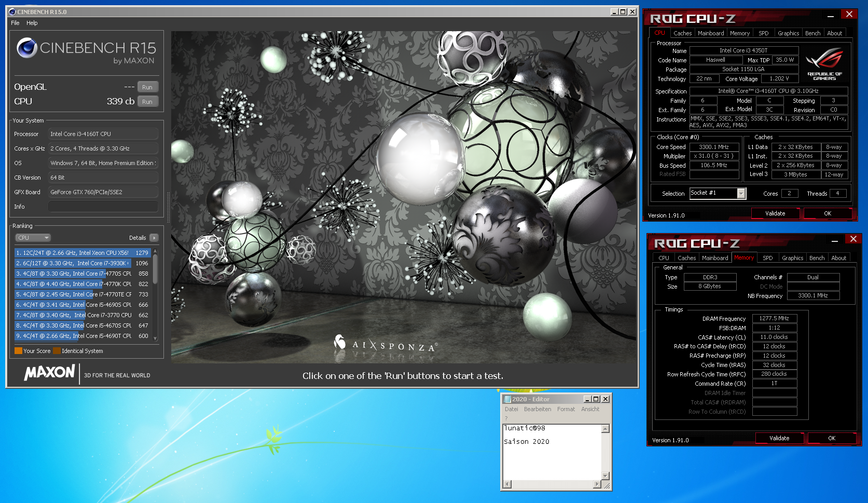Open the Help menu in Cinebench
Screen dimensions: 868x503
32,23
